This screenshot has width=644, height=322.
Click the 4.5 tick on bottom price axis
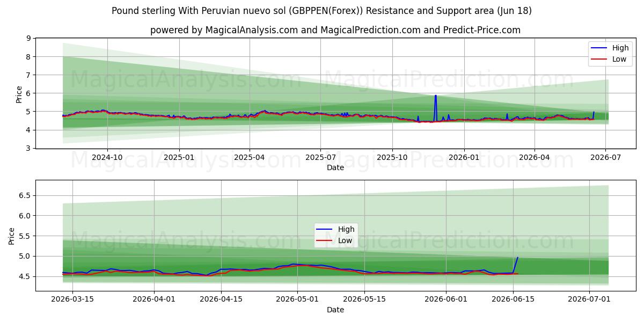click(25, 277)
